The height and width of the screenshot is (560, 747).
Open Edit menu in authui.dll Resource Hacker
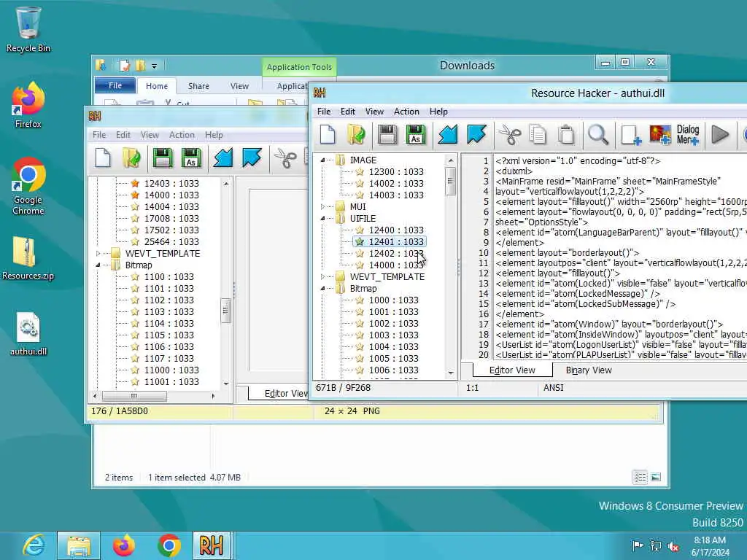(348, 112)
